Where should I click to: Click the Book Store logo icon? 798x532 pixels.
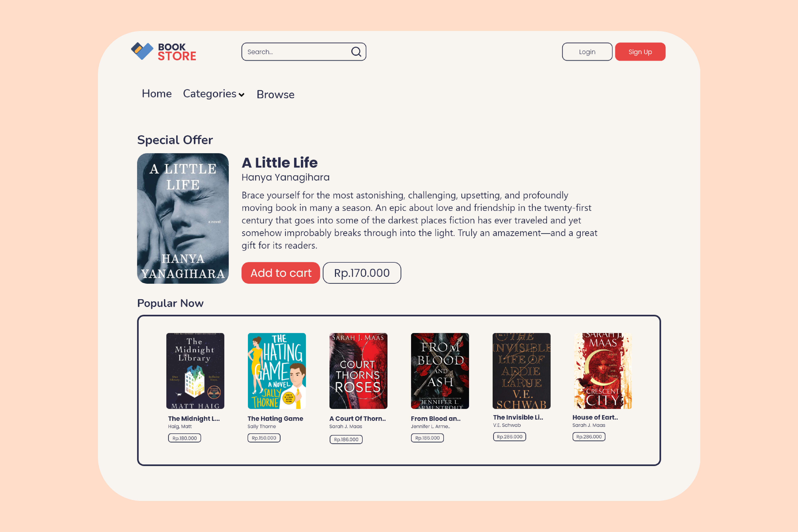click(x=142, y=51)
